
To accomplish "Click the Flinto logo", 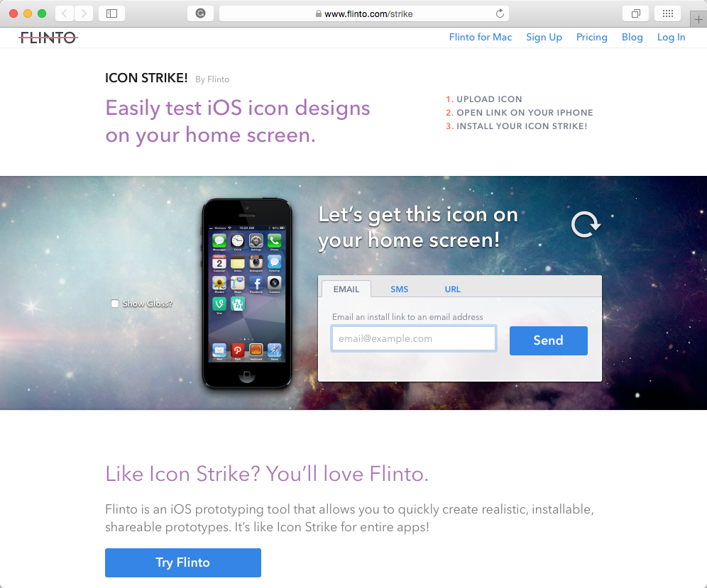I will point(48,38).
